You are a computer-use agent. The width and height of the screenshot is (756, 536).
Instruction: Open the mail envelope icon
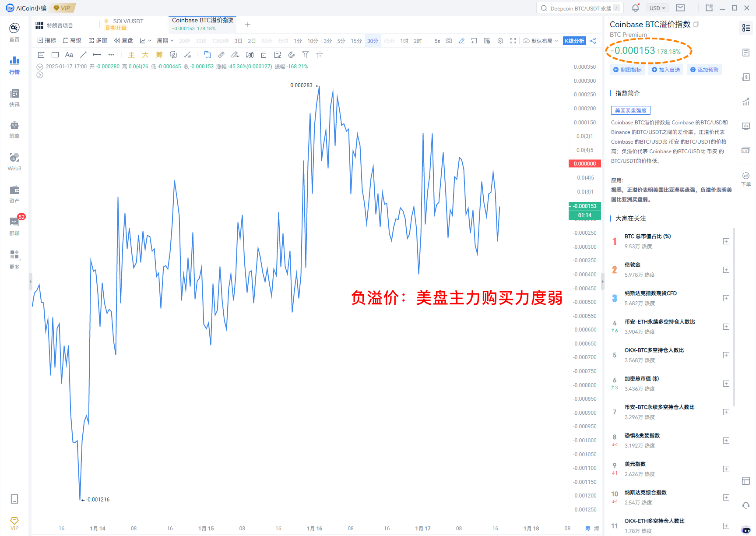point(680,8)
